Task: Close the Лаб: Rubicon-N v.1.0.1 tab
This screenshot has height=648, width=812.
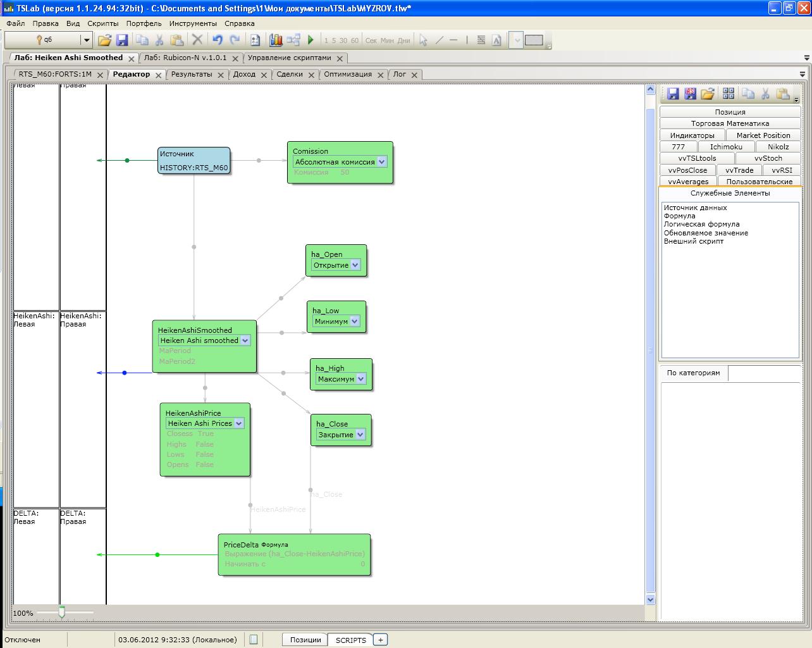Action: click(234, 58)
